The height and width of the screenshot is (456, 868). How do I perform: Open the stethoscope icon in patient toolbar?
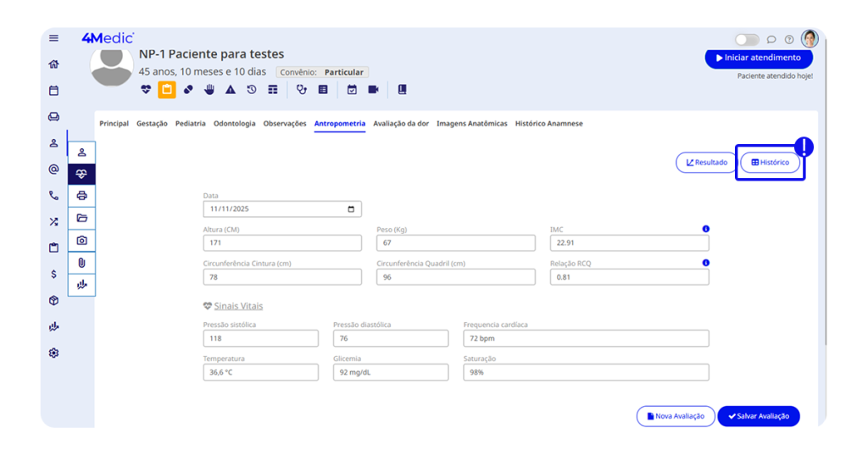[x=301, y=90]
